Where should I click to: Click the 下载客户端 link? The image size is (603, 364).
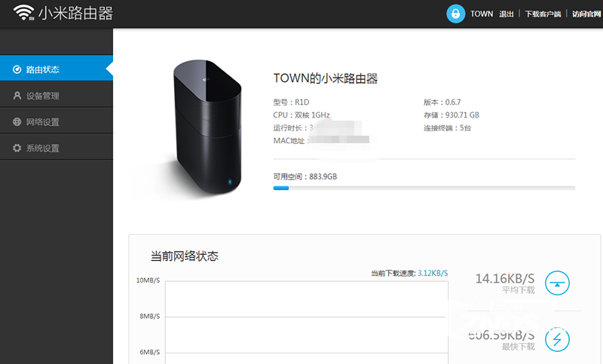tap(543, 14)
